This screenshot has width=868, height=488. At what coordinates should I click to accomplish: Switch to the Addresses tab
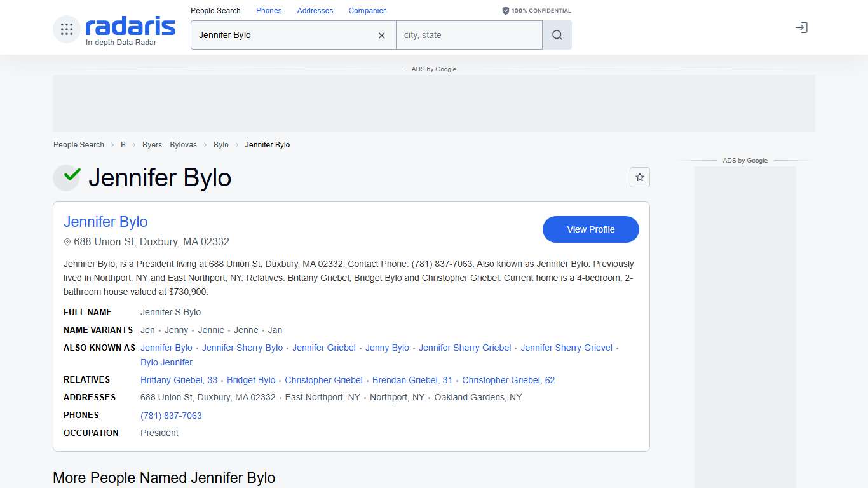(315, 10)
